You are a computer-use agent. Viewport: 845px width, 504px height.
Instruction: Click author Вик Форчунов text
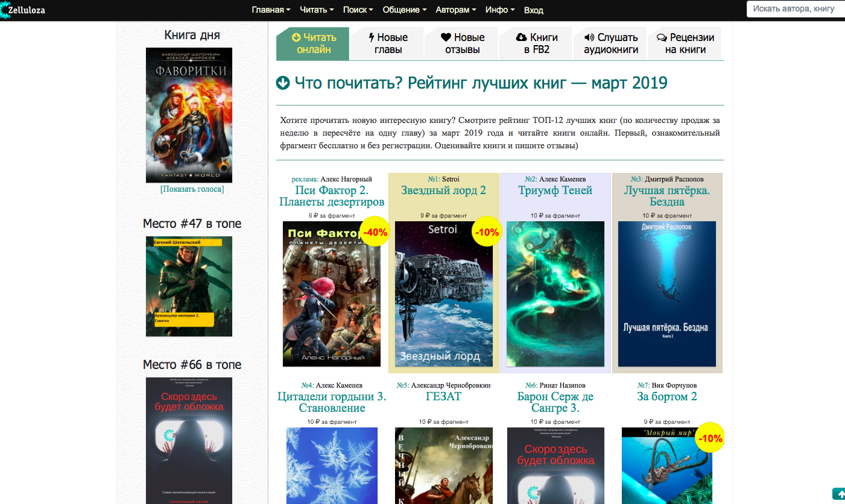click(x=674, y=385)
